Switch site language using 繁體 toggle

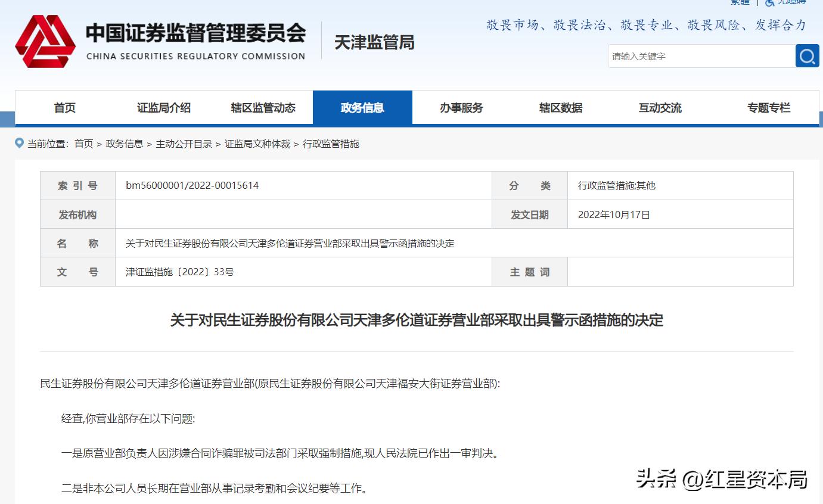point(739,2)
